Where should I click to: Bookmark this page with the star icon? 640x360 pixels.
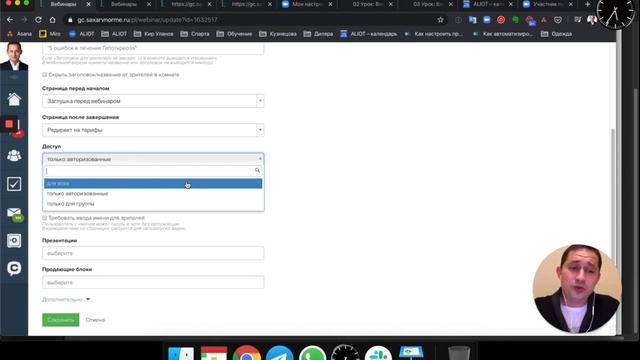tap(440, 20)
